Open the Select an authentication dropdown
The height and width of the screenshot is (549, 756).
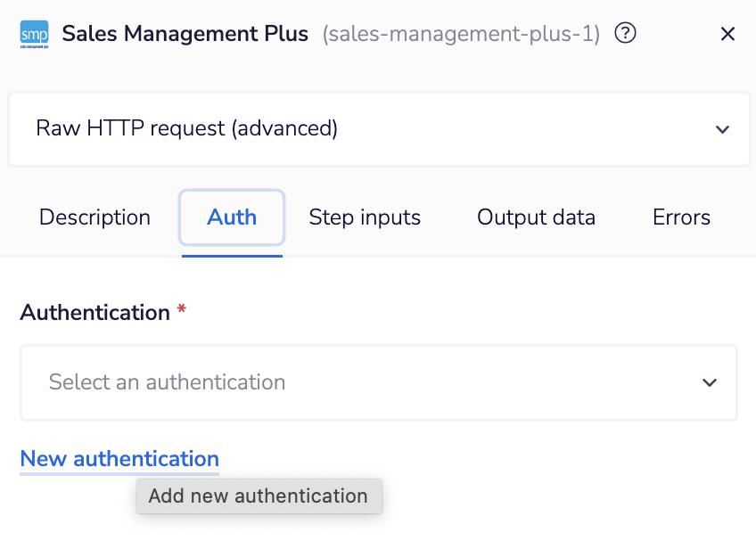(378, 382)
